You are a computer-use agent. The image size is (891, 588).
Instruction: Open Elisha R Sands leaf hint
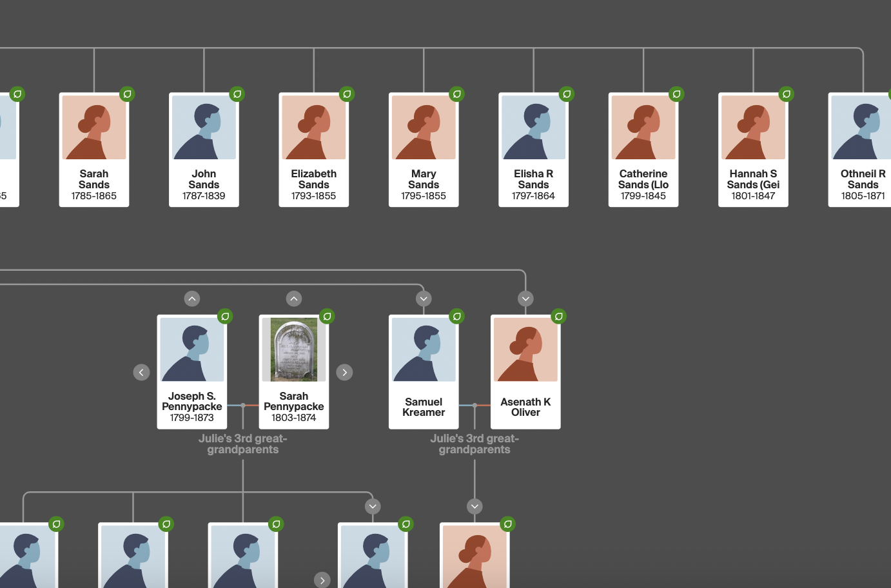[567, 94]
